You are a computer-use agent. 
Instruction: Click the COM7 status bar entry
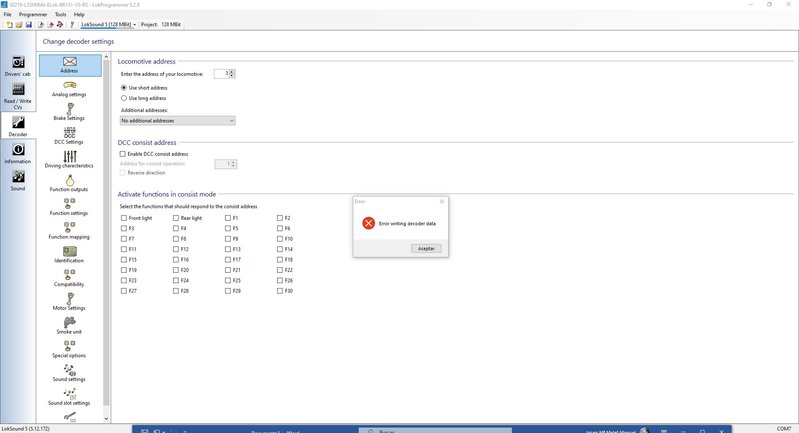pos(784,429)
